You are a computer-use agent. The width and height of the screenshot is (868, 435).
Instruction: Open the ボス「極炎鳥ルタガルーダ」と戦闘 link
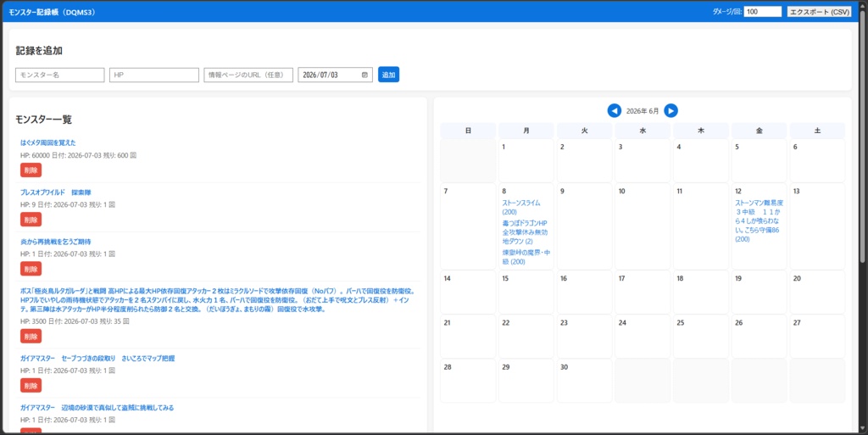218,300
